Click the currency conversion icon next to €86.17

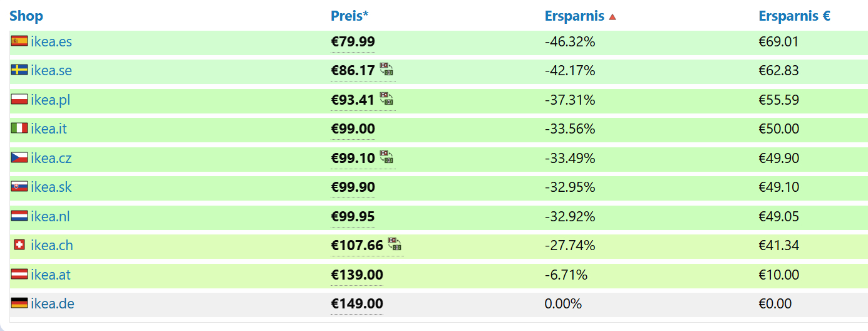tap(386, 70)
